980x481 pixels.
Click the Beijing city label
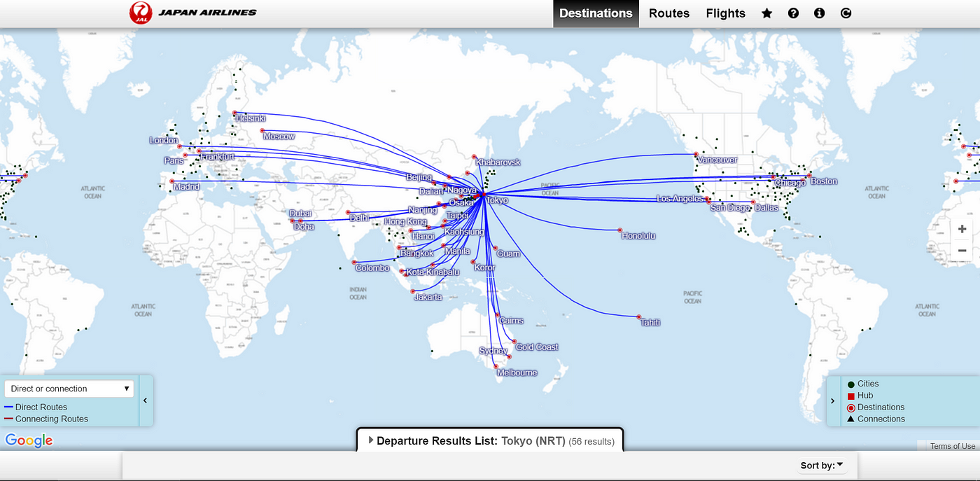point(419,178)
